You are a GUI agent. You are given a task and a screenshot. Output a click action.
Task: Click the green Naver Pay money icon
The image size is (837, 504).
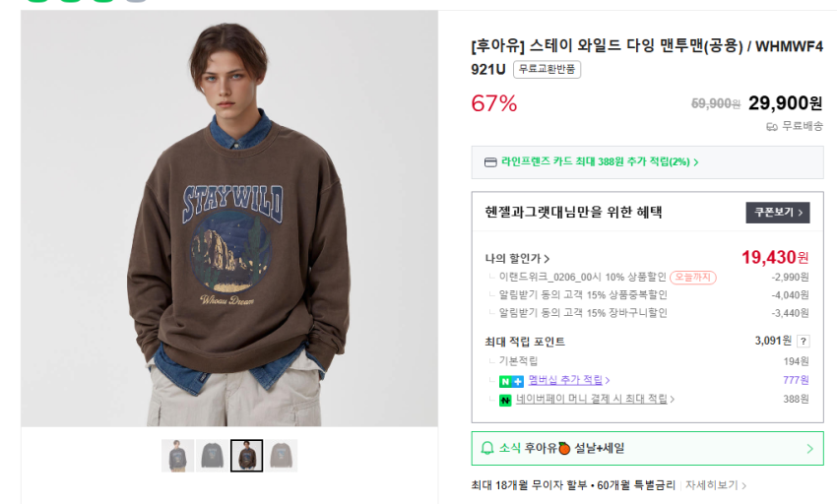click(505, 400)
